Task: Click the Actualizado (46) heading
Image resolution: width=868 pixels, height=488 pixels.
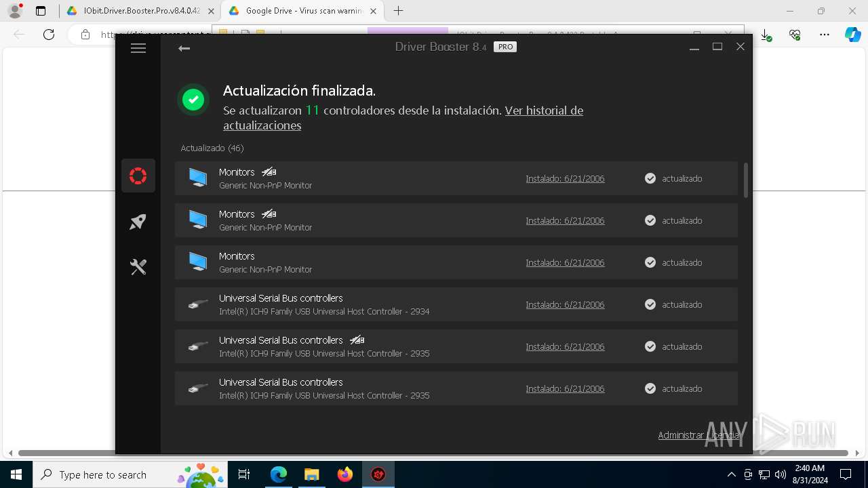Action: click(x=212, y=148)
